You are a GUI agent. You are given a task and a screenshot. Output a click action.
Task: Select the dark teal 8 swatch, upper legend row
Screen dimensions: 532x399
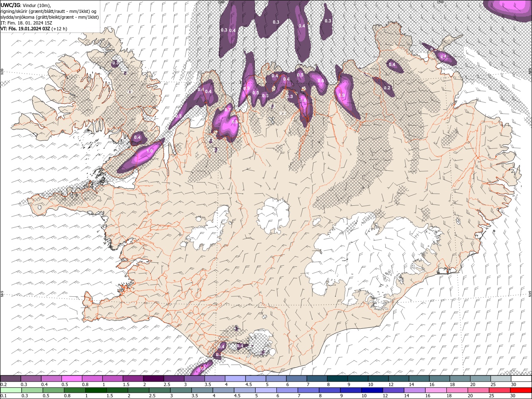click(337, 379)
